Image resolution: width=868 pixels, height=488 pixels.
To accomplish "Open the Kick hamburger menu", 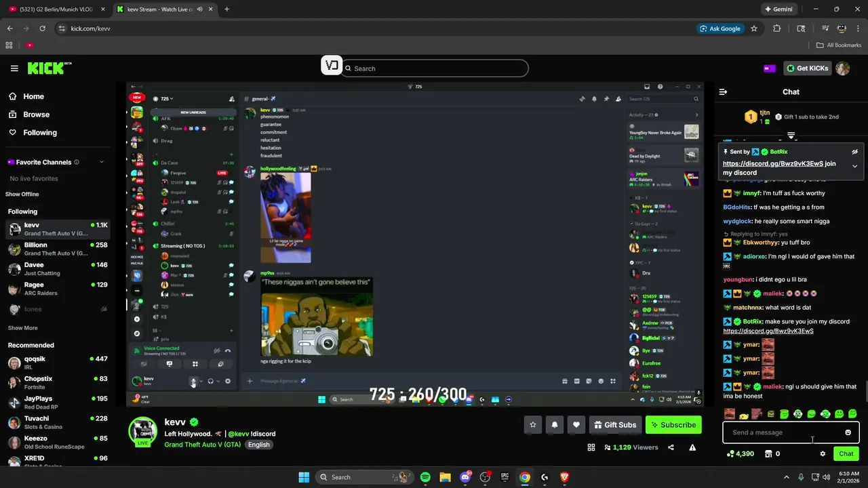I will [14, 68].
